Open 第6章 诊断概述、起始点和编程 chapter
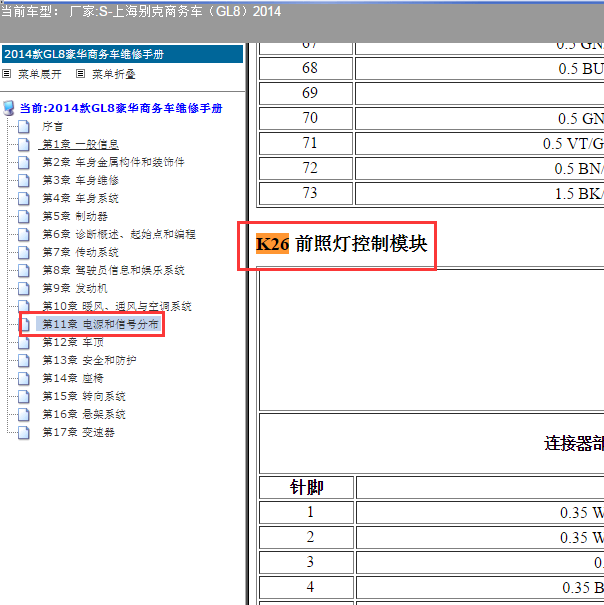604x605 pixels. coord(119,234)
